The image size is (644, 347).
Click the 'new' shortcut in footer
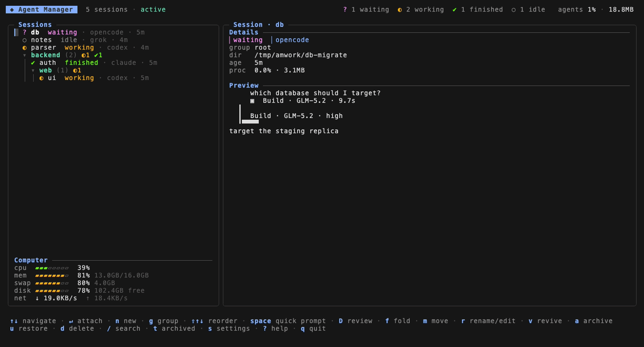pyautogui.click(x=125, y=321)
